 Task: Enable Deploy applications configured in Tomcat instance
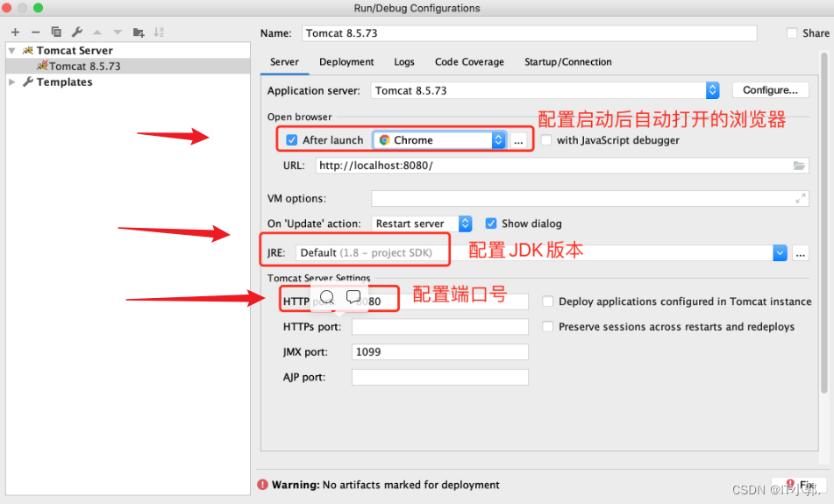coord(547,302)
